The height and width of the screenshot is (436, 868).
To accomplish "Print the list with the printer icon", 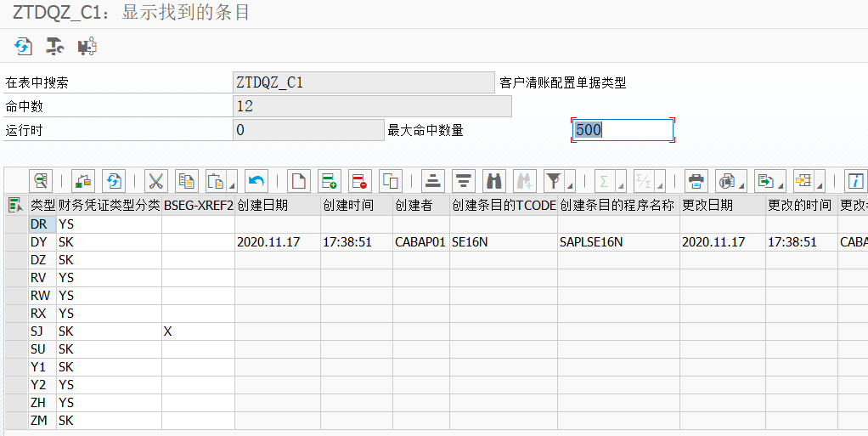I will [696, 181].
